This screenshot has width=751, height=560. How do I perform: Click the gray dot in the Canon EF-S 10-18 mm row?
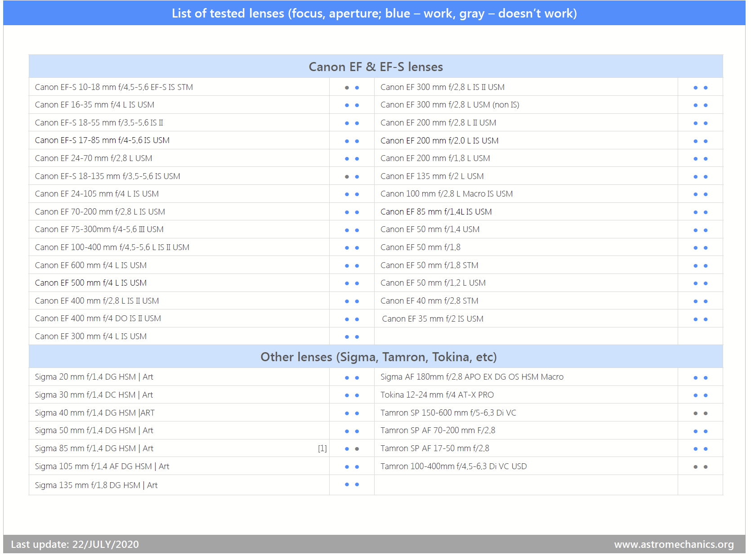[x=347, y=88]
